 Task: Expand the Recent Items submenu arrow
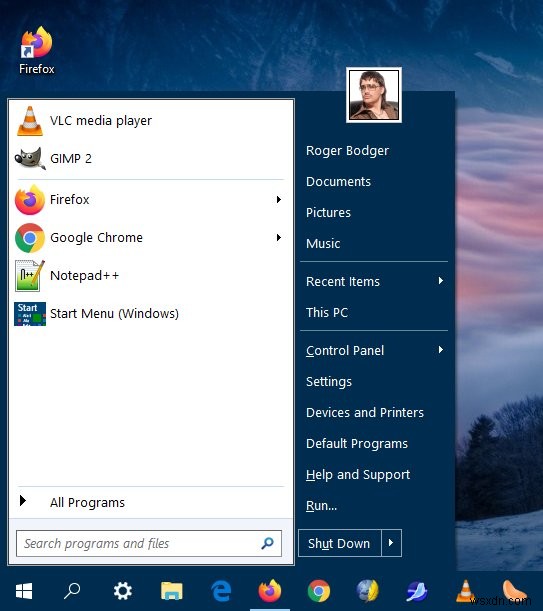pos(440,281)
